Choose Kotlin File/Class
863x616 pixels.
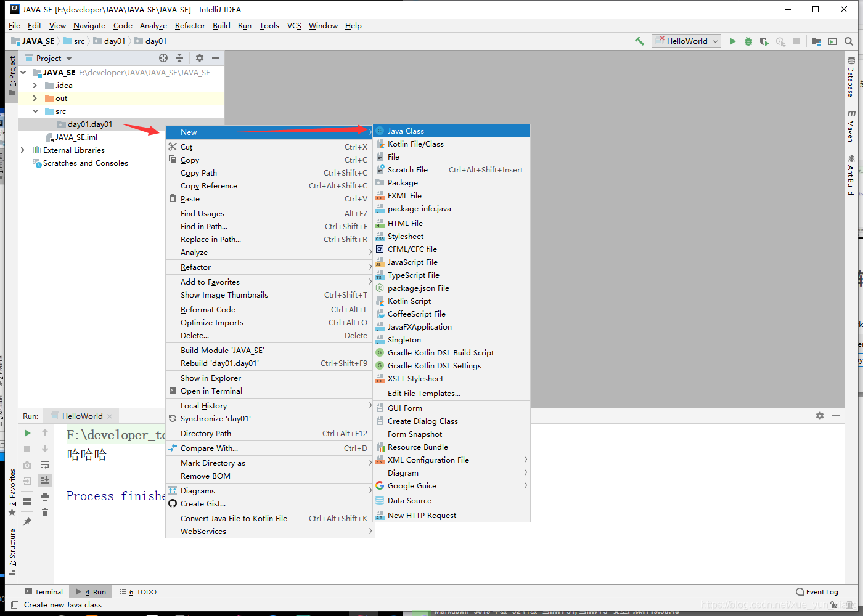pos(451,144)
